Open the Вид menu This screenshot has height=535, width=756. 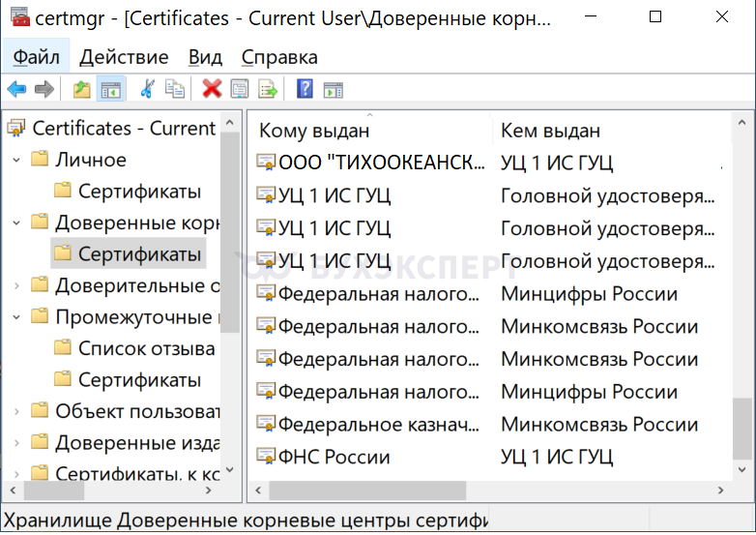[x=205, y=57]
